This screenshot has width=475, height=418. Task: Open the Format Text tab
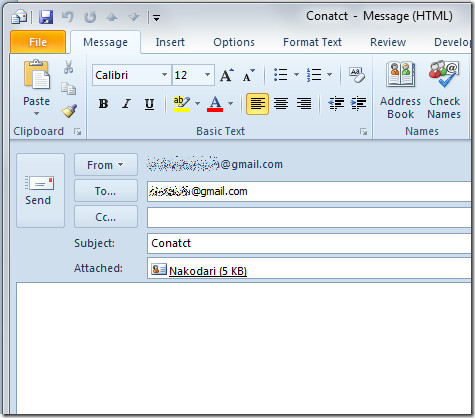tap(312, 42)
